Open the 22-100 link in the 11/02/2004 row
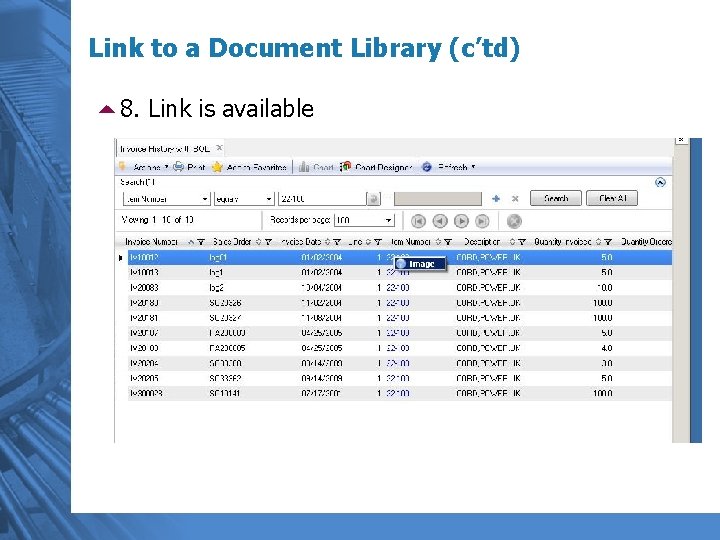Screen dimensions: 720x540 [x=398, y=303]
